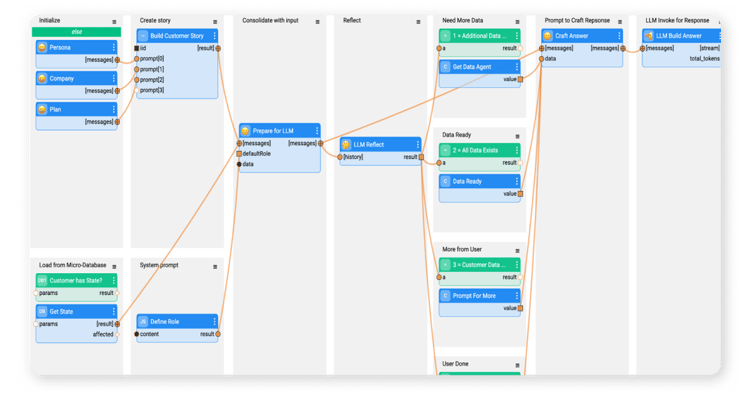Click the Persona node emoji icon

[42, 47]
